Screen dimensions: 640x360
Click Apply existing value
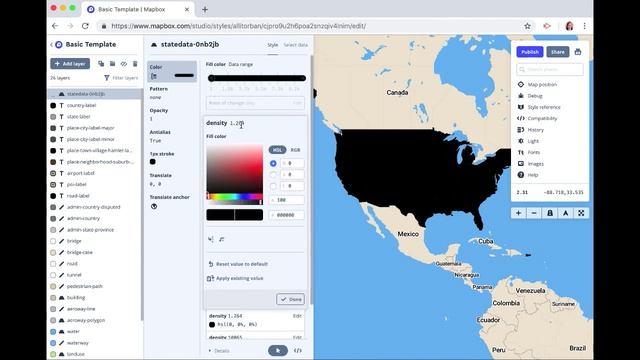coord(236,278)
